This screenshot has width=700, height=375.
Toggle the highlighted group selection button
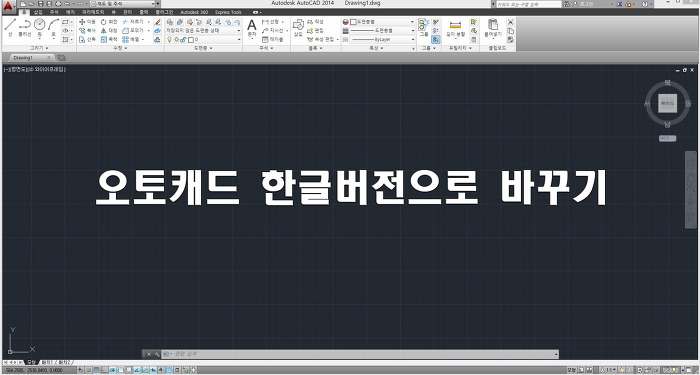(x=436, y=39)
